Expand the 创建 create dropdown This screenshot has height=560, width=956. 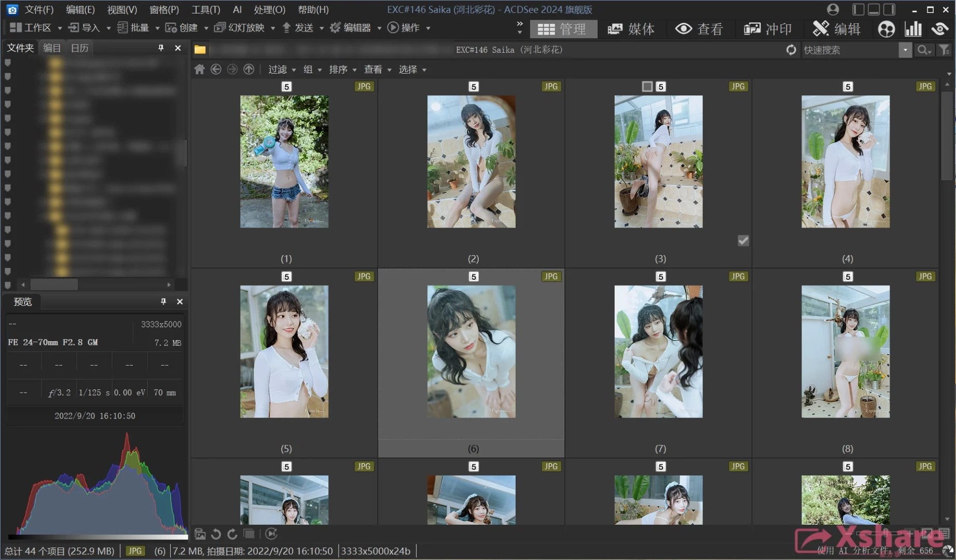coord(206,28)
